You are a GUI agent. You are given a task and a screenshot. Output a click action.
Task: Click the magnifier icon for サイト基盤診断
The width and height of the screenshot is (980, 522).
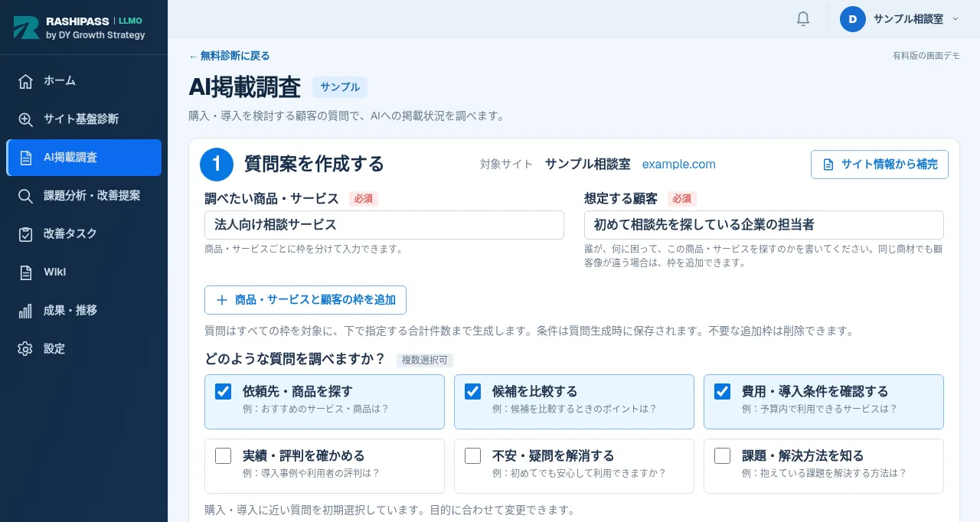[25, 119]
